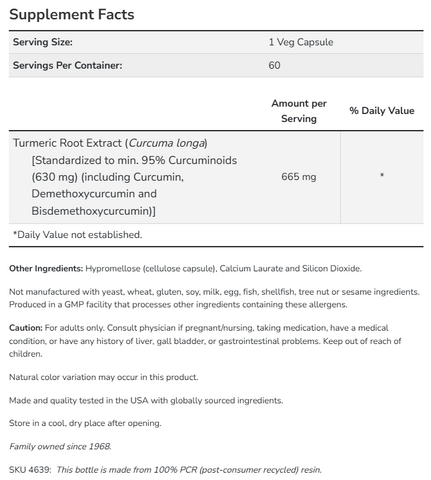Select the Daily Value not established footnote
Image resolution: width=431 pixels, height=480 pixels.
[77, 235]
